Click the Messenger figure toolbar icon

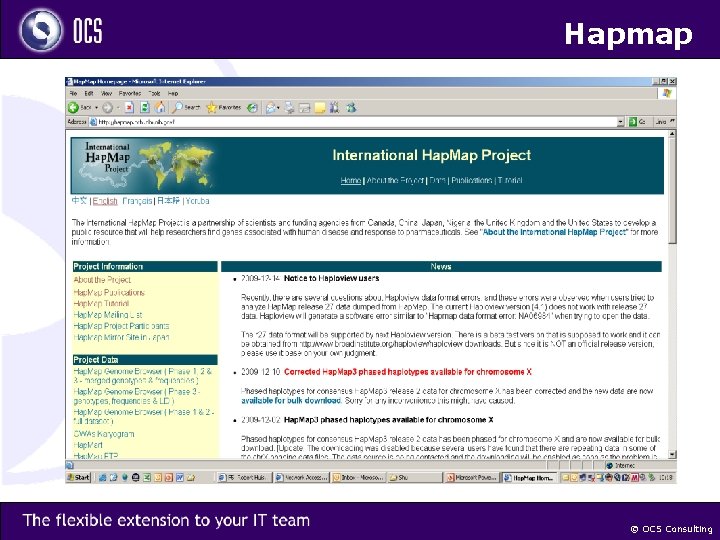351,108
